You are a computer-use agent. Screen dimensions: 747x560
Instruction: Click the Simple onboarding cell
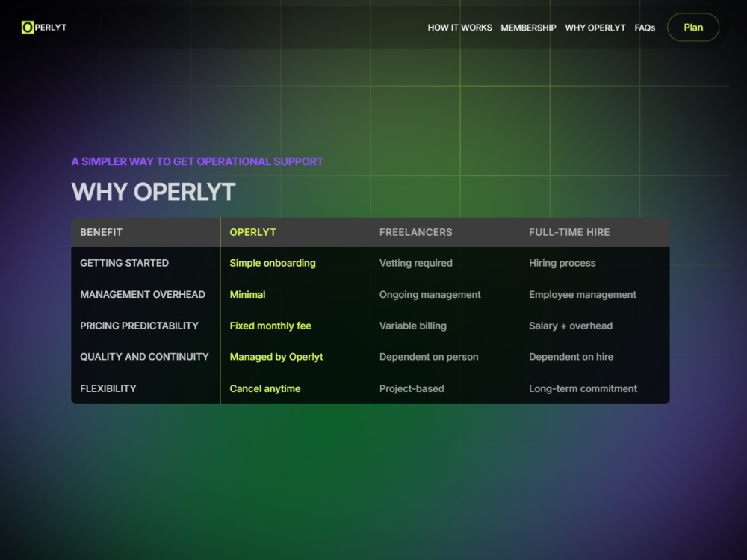[273, 263]
